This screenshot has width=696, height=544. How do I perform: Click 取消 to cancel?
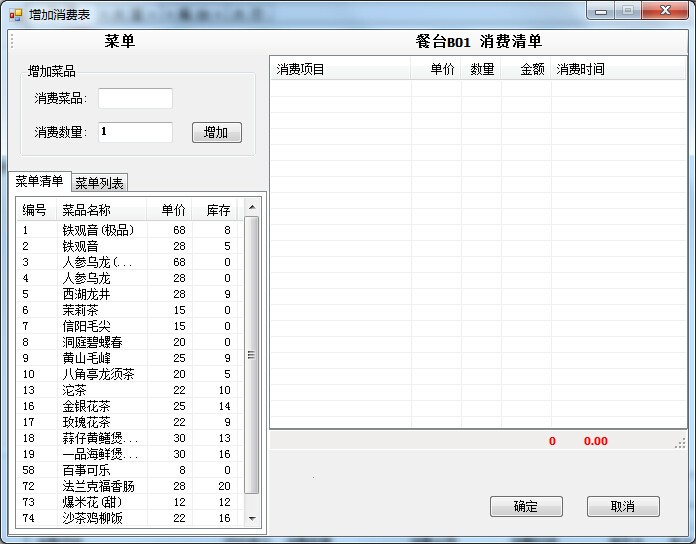tap(623, 506)
